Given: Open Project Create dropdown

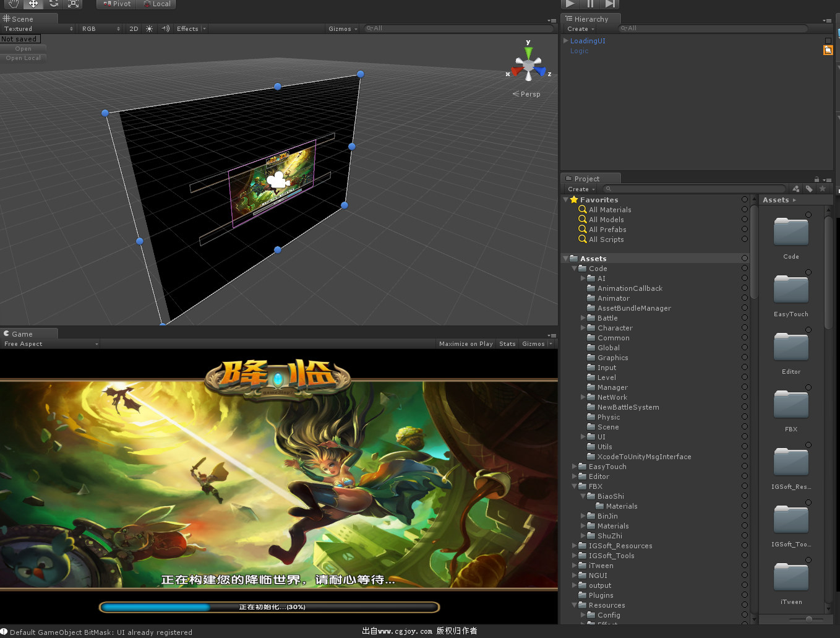Looking at the screenshot, I should (x=581, y=189).
